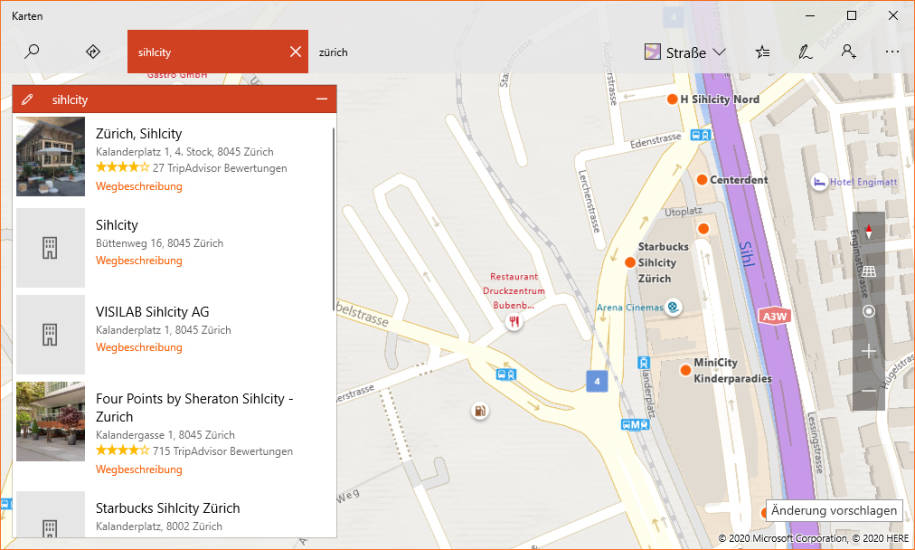Screen dimensions: 915x550
Task: Click the building icon beside Sihlcity Büttenweg
Action: [x=50, y=248]
